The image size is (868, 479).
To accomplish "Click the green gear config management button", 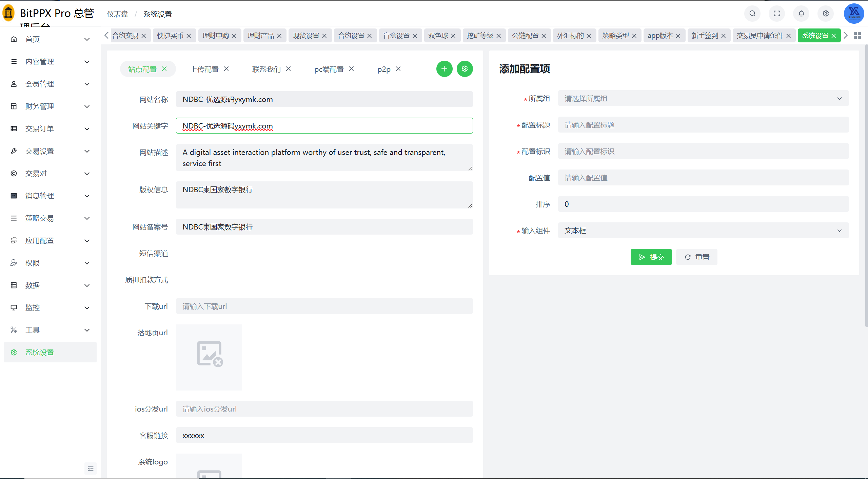I will [465, 69].
